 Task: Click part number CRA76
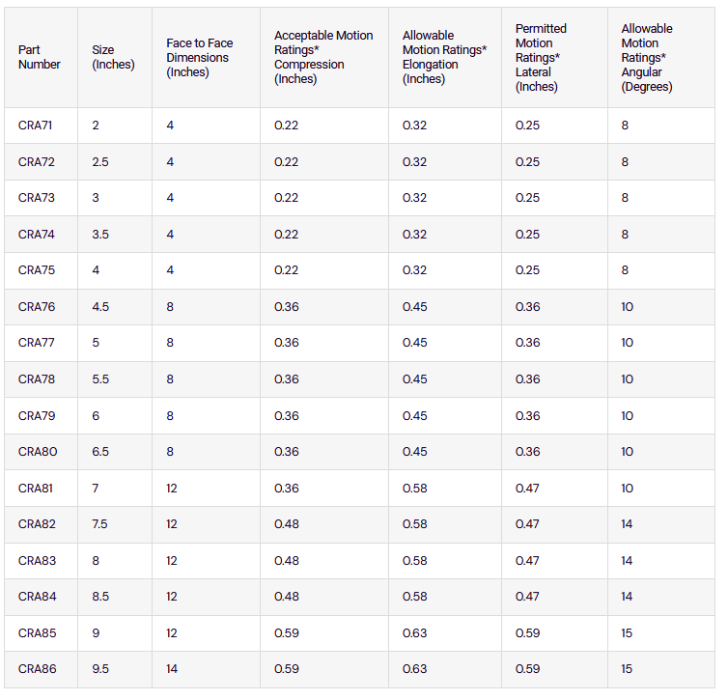click(x=37, y=307)
